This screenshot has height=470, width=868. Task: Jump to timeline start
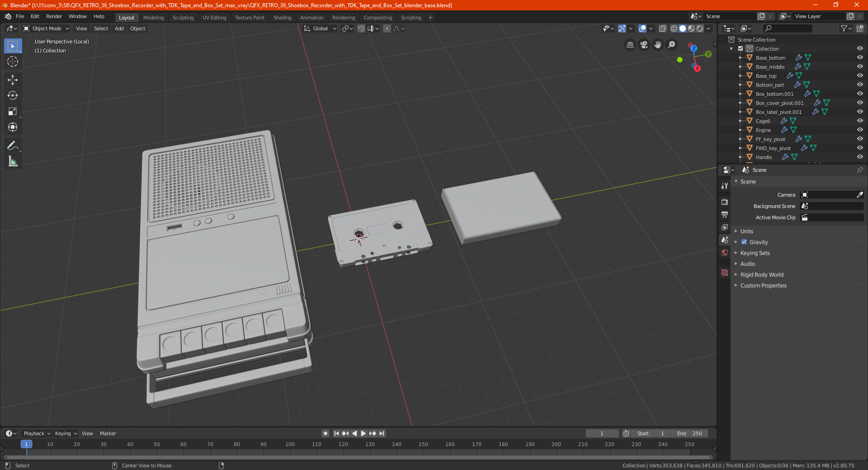pos(336,433)
